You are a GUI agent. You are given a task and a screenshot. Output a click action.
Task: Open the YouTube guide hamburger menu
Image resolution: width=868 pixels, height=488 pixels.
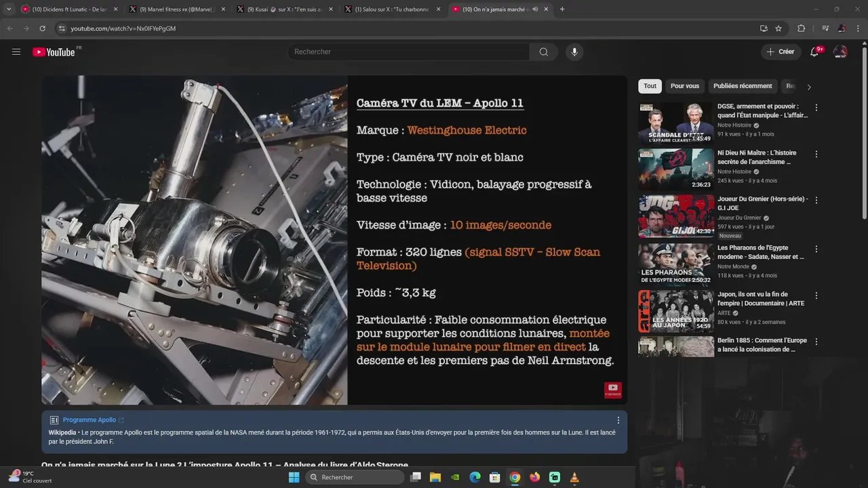(16, 52)
